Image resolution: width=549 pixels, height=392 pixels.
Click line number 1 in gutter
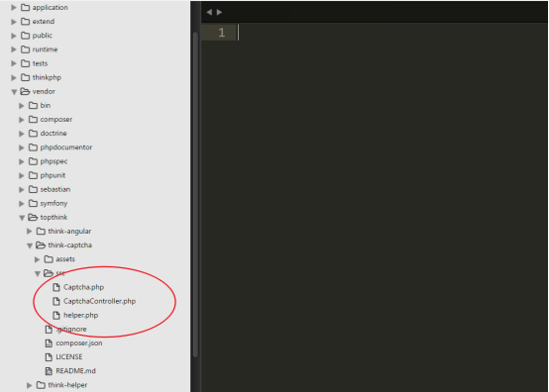221,33
